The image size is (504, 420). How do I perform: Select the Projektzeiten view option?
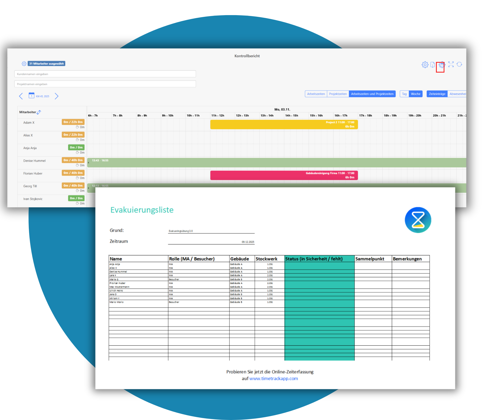pyautogui.click(x=338, y=94)
